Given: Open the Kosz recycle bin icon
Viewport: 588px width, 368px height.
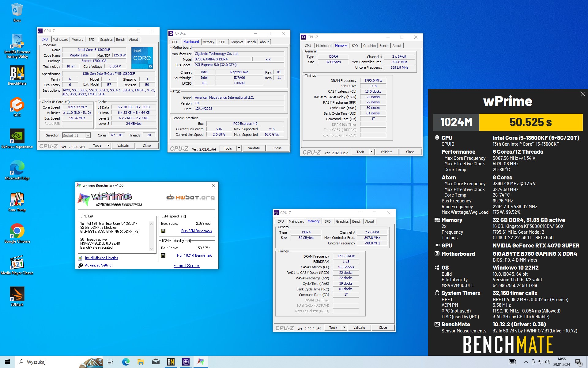Looking at the screenshot, I should [x=17, y=13].
